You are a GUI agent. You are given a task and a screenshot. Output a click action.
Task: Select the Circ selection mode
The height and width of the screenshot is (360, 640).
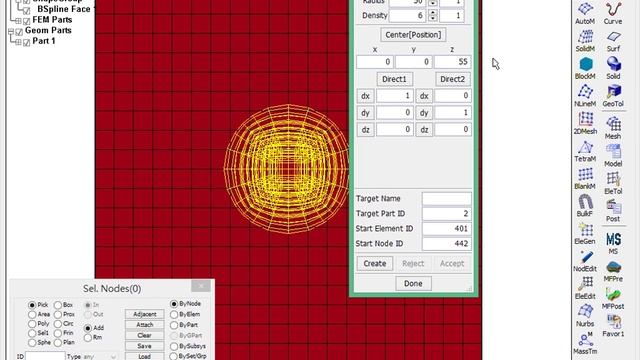coord(58,324)
